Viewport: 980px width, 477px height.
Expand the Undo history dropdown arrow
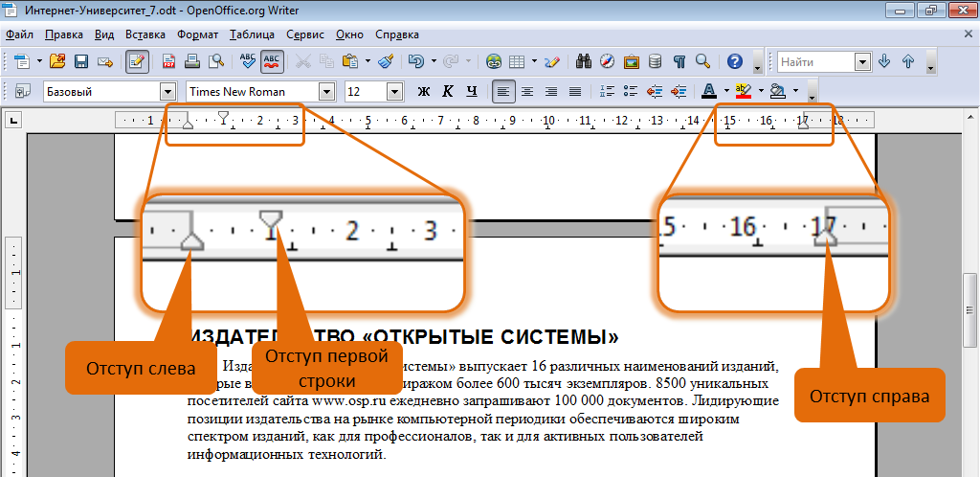434,61
